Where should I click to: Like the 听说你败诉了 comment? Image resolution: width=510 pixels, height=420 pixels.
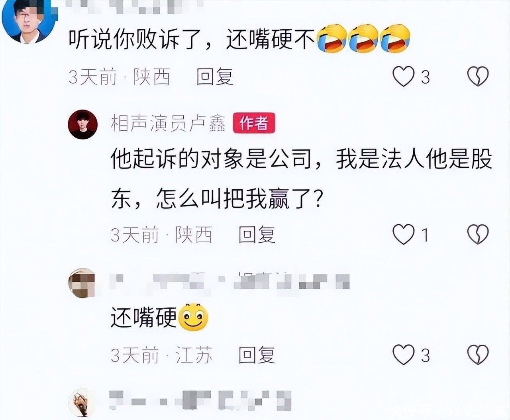404,76
